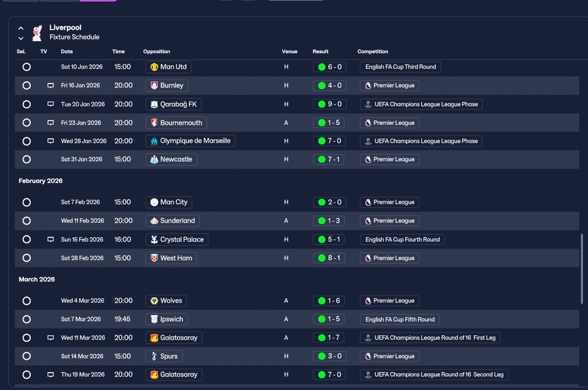Open Galatasaray opposition button for 11 Mar

(174, 338)
